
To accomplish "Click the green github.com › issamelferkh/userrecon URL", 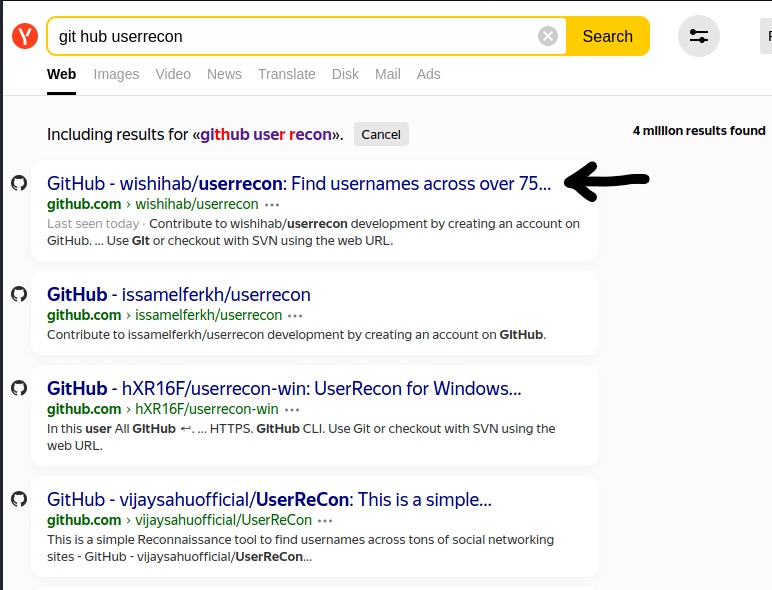I will [x=164, y=315].
